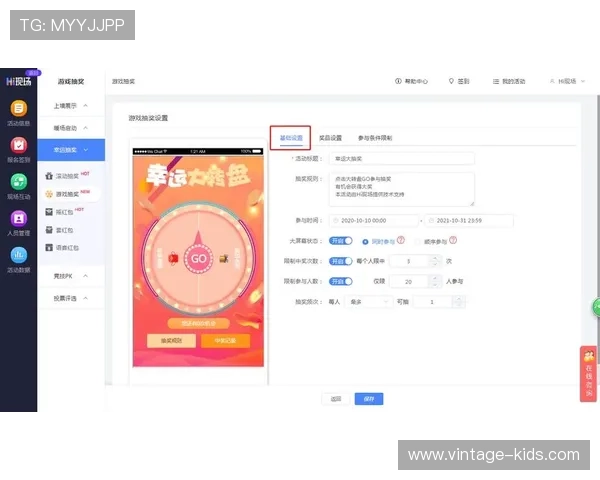
Task: Click the remaining chances pill in preview
Action: click(198, 323)
